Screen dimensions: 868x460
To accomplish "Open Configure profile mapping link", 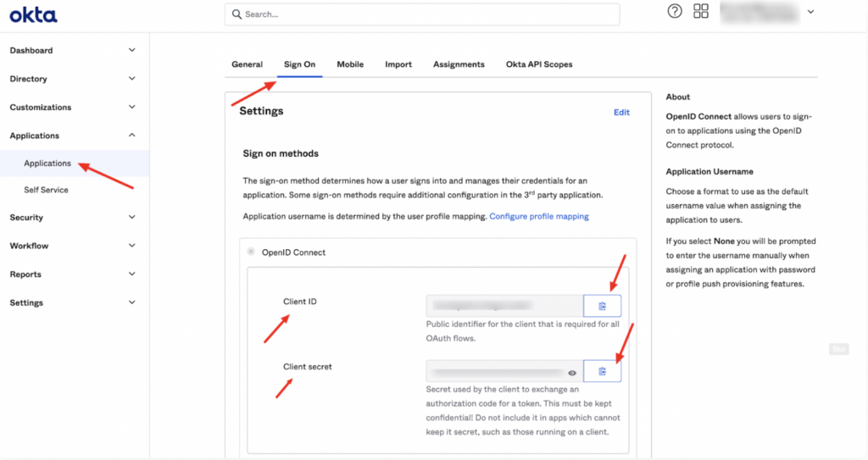I will coord(539,216).
